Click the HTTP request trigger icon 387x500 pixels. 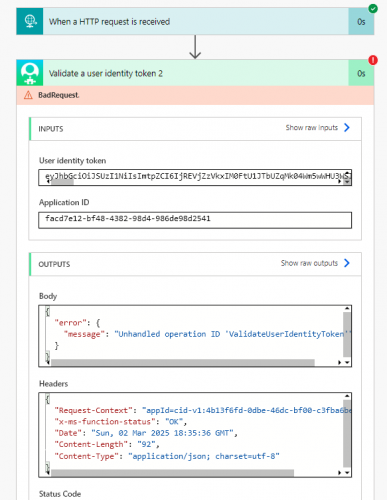point(30,22)
